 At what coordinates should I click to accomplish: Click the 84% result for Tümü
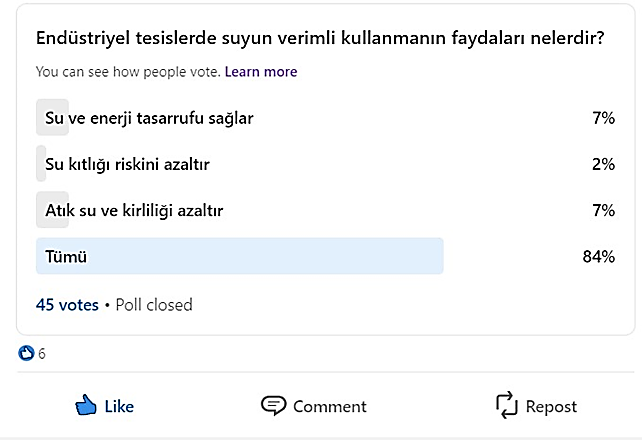[x=599, y=257]
